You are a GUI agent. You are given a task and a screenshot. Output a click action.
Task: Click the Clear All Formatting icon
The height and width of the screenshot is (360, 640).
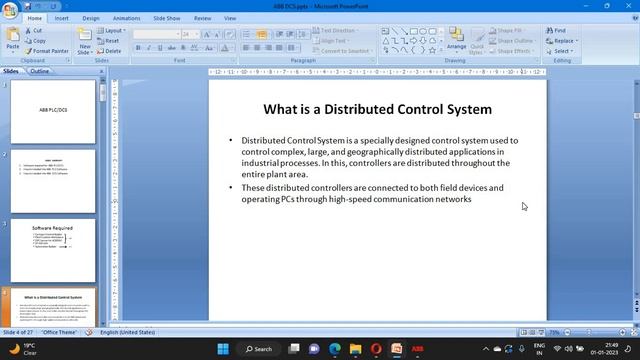tap(229, 35)
